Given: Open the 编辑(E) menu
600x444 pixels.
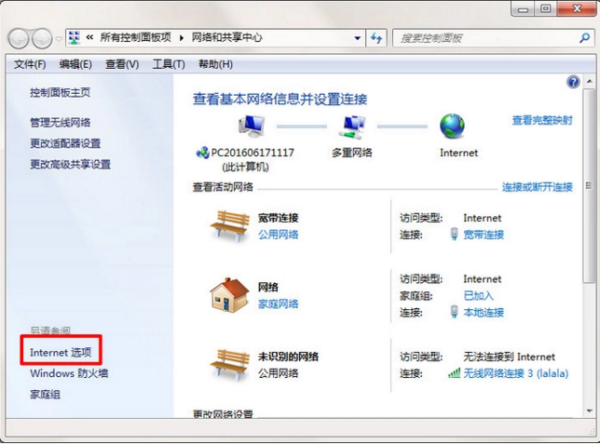Looking at the screenshot, I should 75,64.
